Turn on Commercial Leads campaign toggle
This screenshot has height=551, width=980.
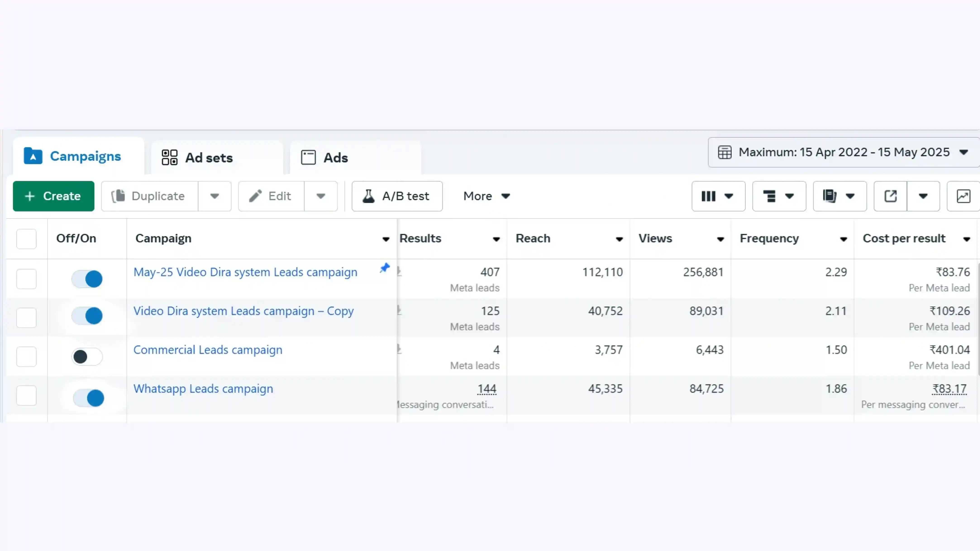coord(87,357)
